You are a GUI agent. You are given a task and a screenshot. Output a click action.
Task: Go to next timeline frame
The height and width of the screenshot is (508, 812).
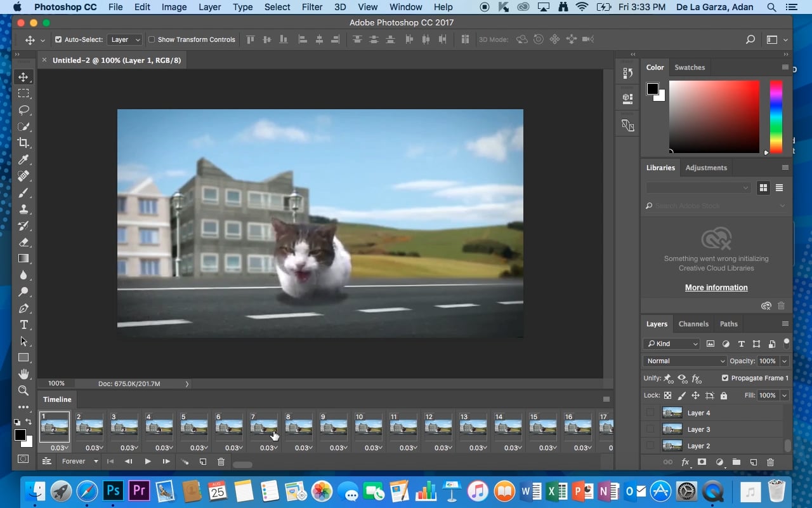coord(166,462)
